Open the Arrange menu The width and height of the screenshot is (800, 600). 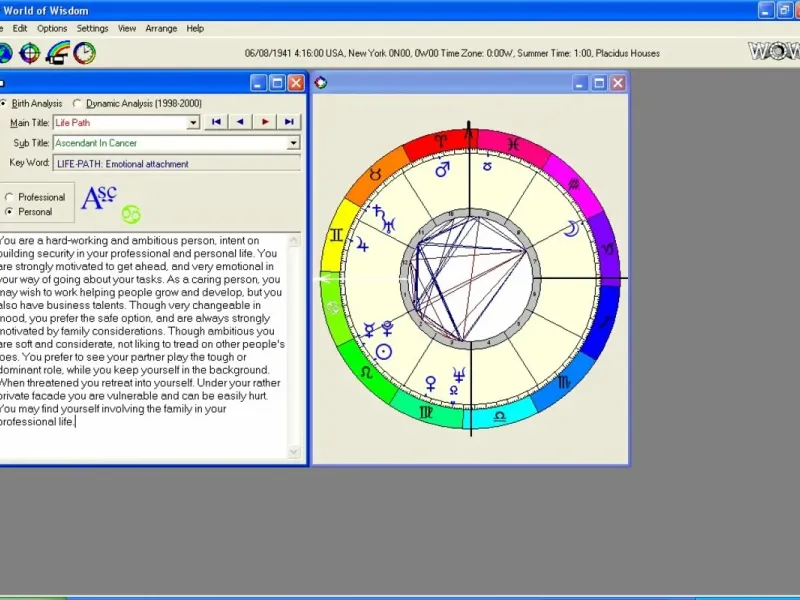point(161,28)
